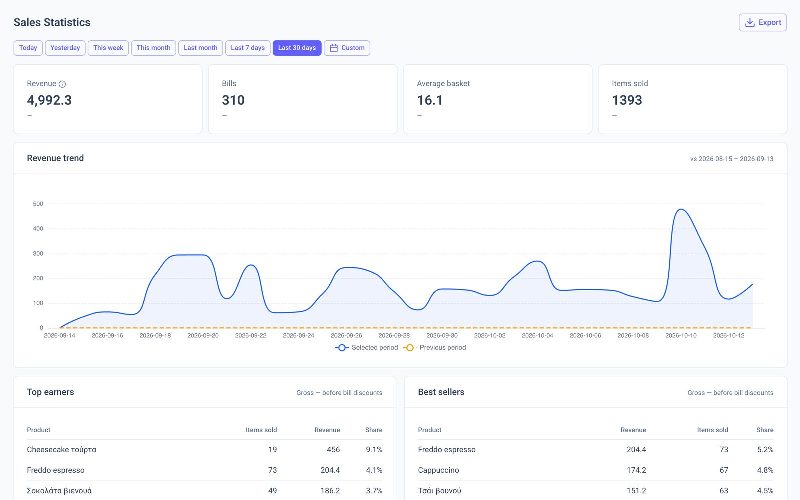Open the Custom date range picker

347,47
